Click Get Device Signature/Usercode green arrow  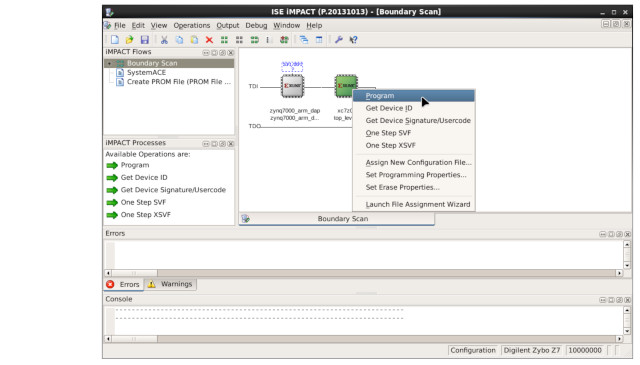click(112, 190)
